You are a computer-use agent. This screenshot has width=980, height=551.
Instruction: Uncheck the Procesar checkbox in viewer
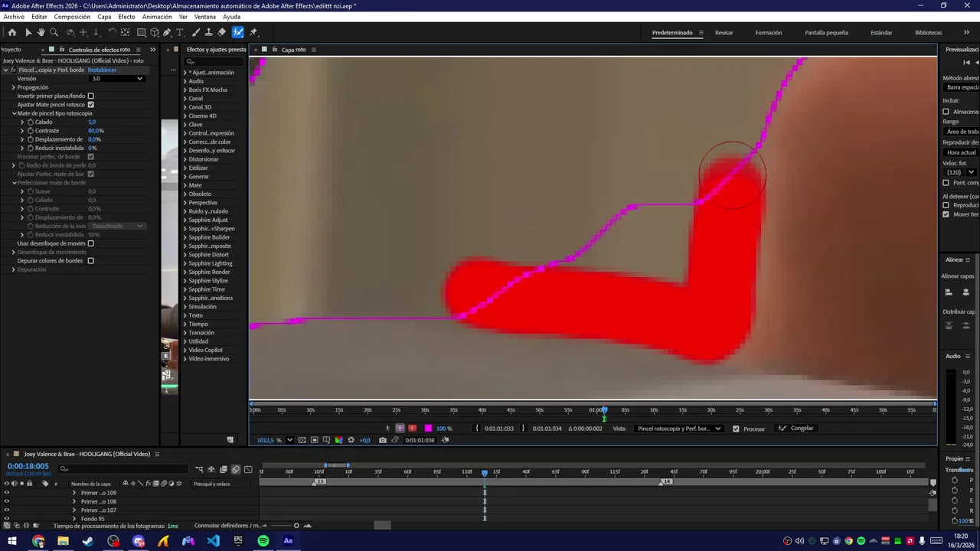pos(736,429)
